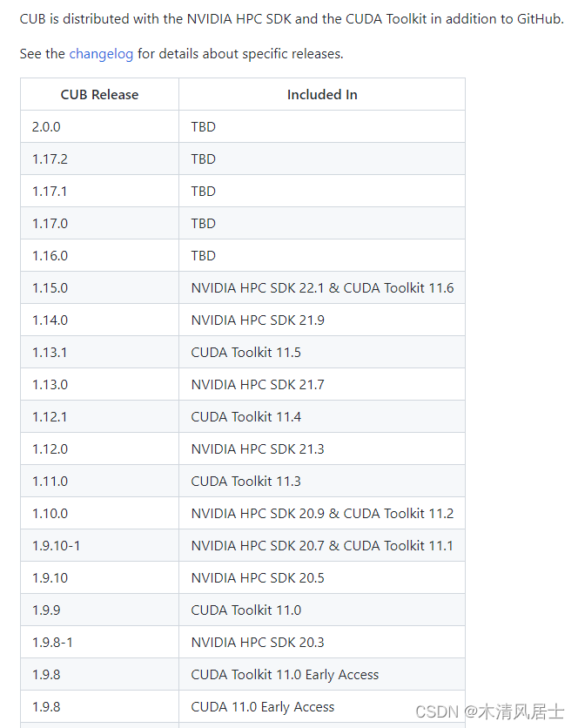Screen dimensions: 578x728
Task: Click "NVIDIA HPC SDK 20.7 & CUDA Toolkit 11.1"
Action: (x=322, y=545)
